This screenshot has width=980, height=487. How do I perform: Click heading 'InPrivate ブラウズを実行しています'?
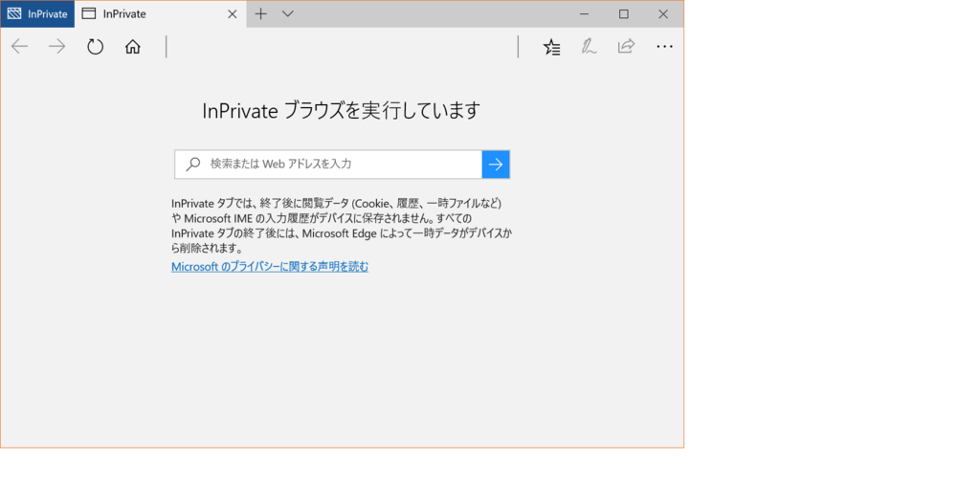[342, 111]
